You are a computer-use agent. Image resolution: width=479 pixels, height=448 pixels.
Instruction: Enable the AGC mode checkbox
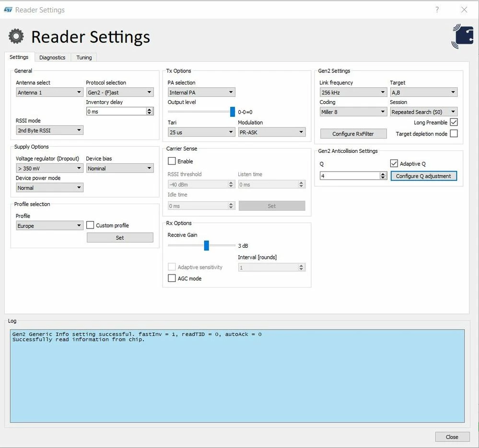tap(172, 278)
